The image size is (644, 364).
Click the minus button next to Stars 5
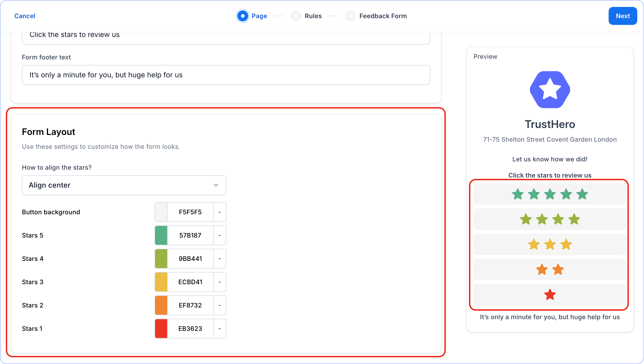point(220,235)
